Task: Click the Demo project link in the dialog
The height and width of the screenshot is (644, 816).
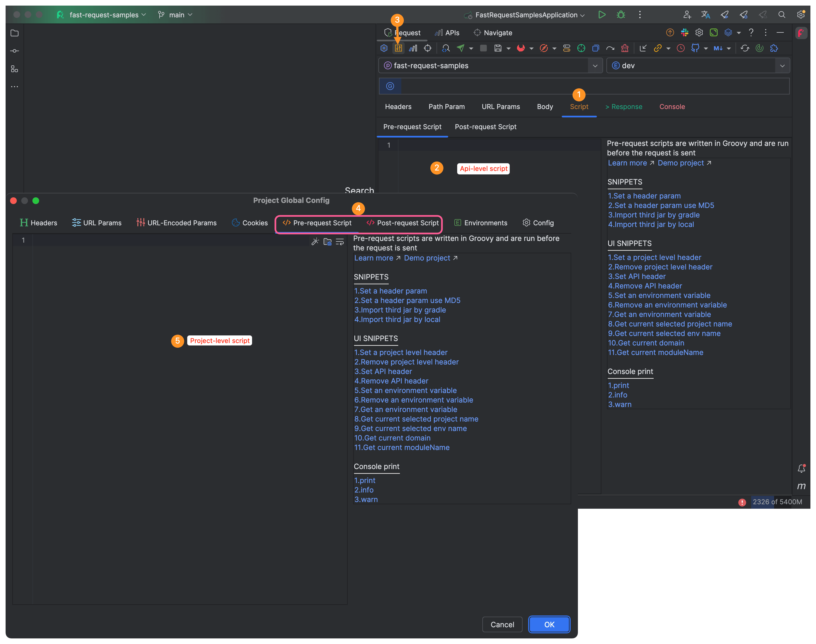Action: pos(427,258)
